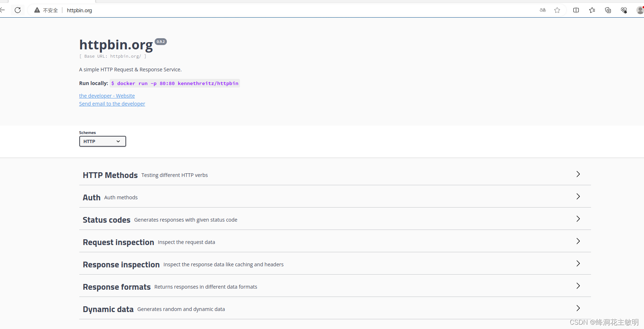Click the Request inspection heading
Screen dimensions: 644x329
click(119, 242)
